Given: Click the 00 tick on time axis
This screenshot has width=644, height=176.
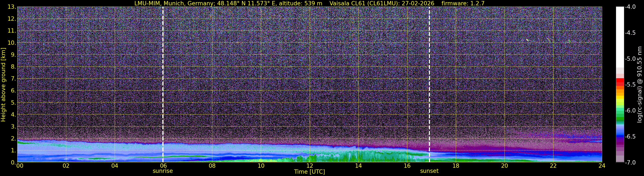Looking at the screenshot, I should 20,166.
